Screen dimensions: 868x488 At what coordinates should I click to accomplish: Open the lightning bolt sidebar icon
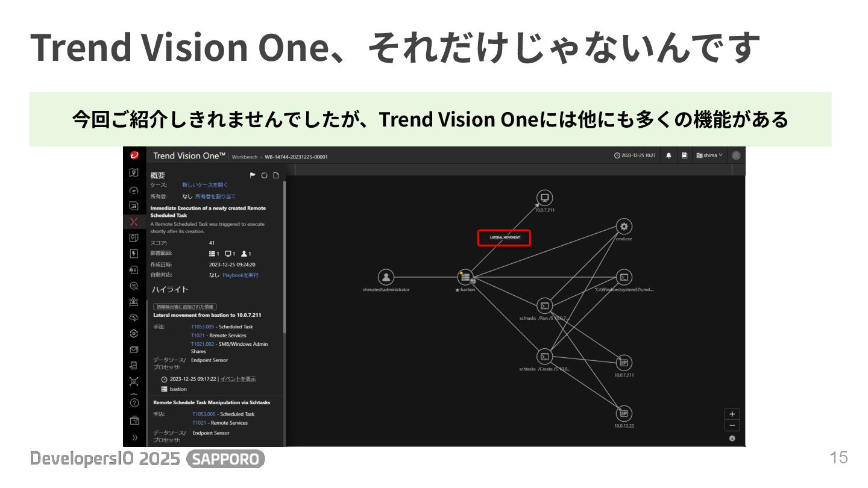(x=134, y=254)
